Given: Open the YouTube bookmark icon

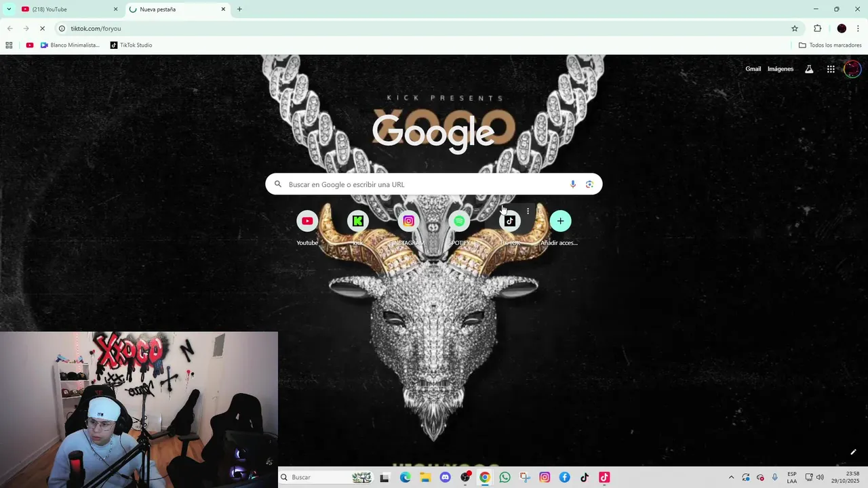Looking at the screenshot, I should [30, 45].
